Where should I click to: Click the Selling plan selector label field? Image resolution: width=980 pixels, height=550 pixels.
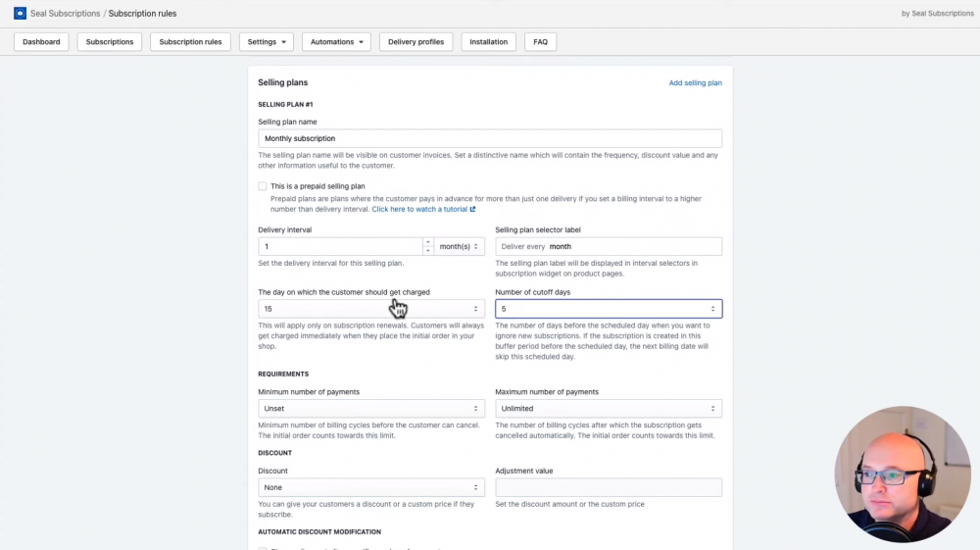tap(632, 246)
